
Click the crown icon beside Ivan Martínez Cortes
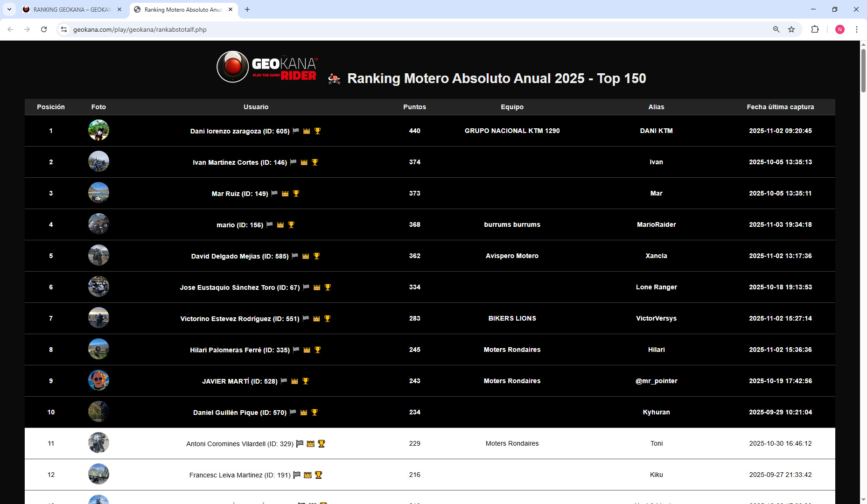[x=304, y=162]
